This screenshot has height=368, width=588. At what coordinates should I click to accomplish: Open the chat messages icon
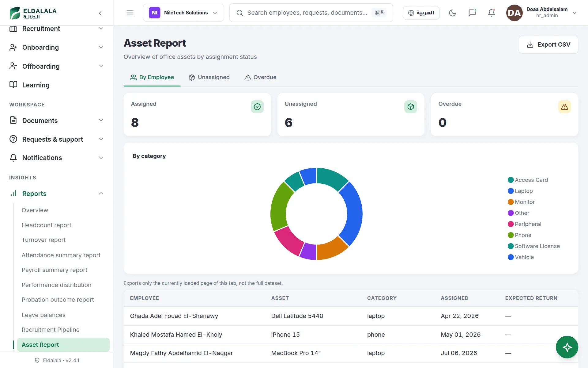472,13
